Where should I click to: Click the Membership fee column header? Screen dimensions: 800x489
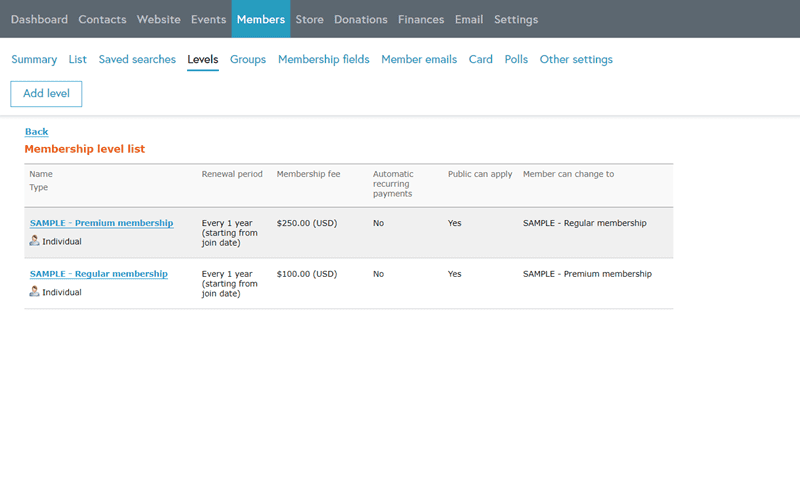[308, 174]
